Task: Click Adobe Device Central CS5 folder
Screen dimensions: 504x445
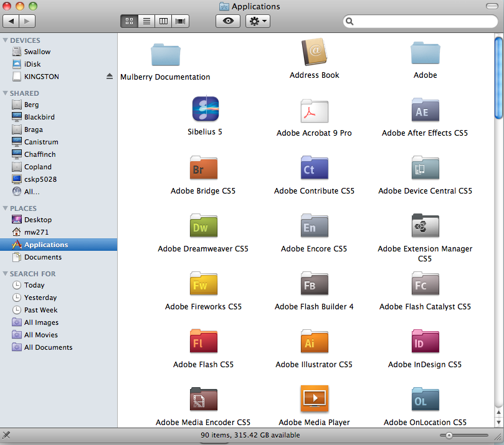Action: click(426, 167)
